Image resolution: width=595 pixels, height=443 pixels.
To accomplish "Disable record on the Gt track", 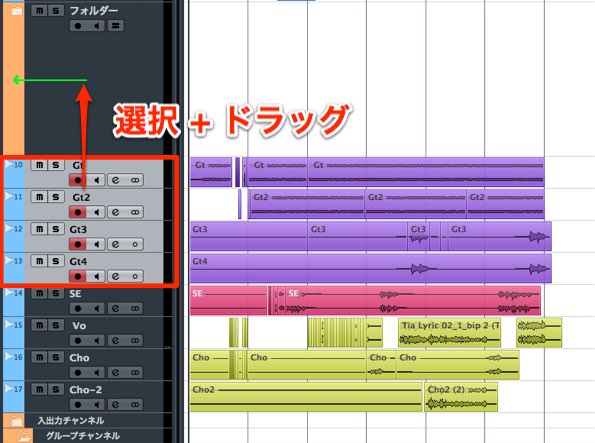I will (x=78, y=180).
